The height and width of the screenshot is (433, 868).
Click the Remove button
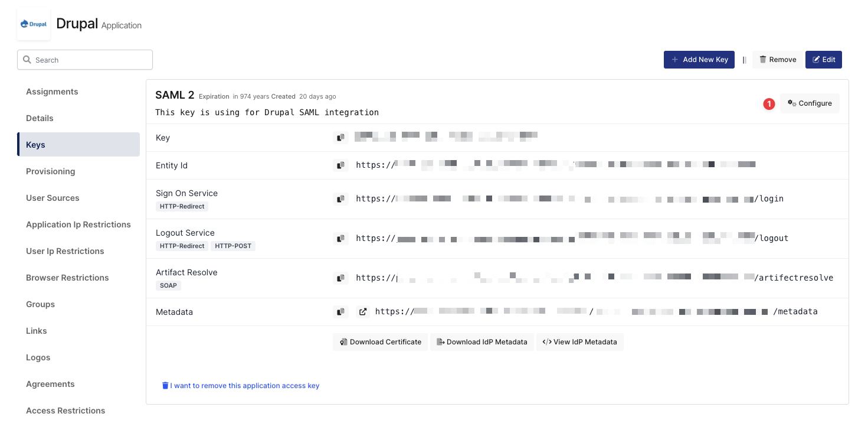coord(777,59)
